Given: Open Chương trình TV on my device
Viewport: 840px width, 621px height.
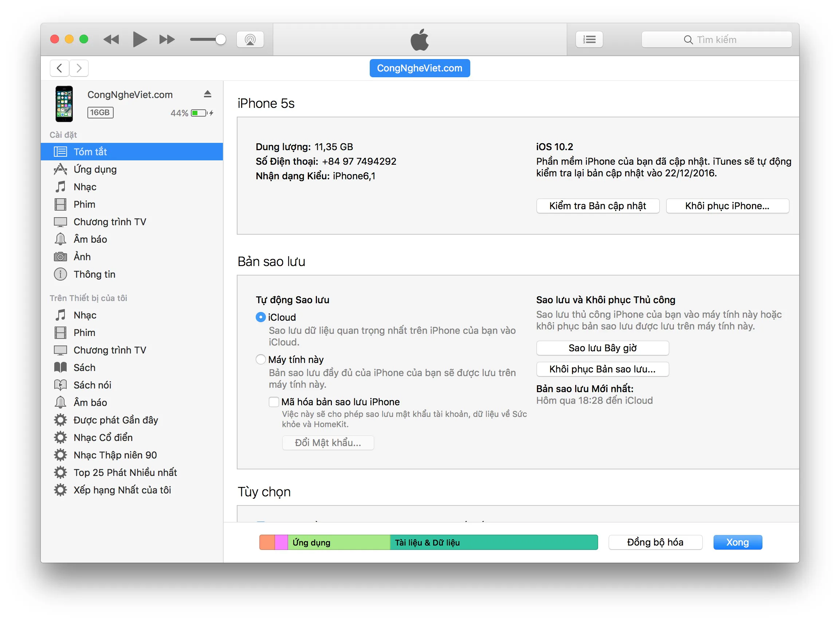Looking at the screenshot, I should point(132,350).
